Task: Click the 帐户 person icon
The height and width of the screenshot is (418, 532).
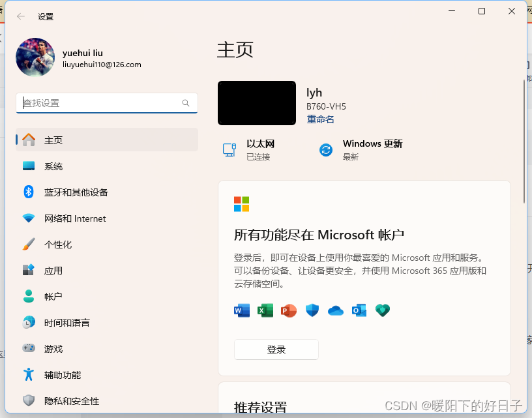Action: pos(29,296)
